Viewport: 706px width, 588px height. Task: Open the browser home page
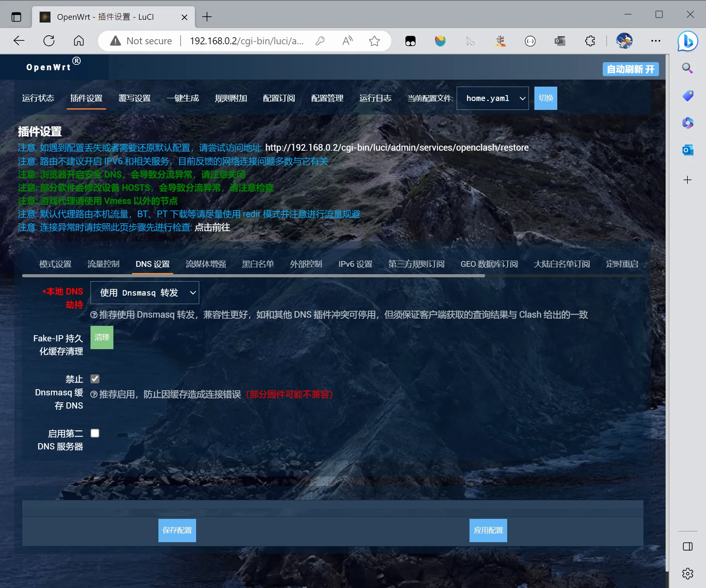tap(79, 41)
